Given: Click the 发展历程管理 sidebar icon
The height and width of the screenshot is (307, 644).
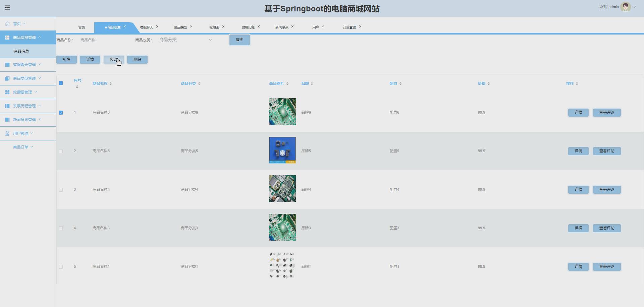Looking at the screenshot, I should click(x=7, y=106).
